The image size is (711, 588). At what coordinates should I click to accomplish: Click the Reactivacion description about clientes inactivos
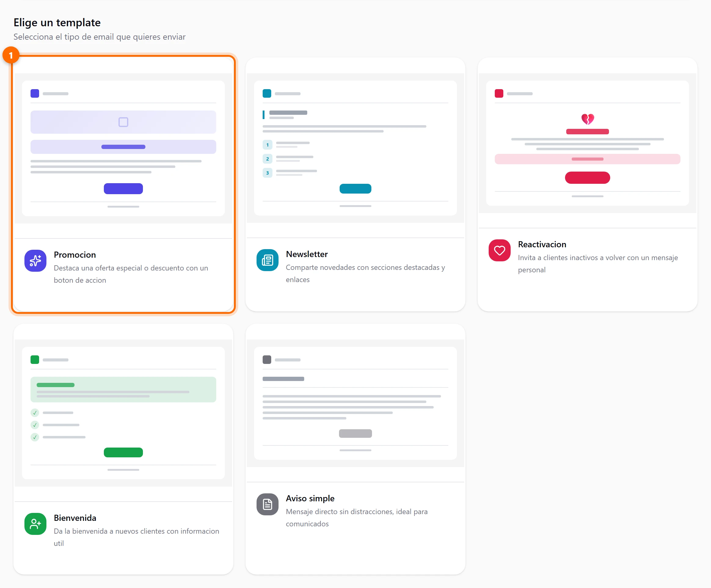click(598, 263)
